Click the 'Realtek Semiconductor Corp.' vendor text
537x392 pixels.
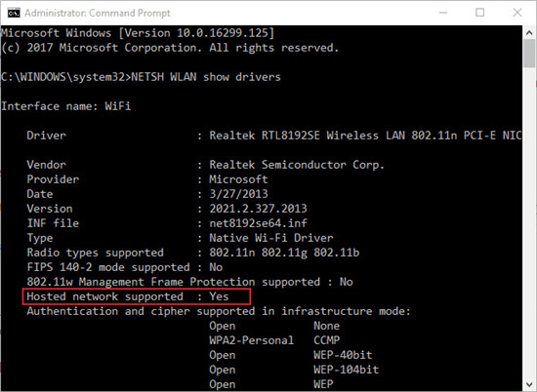coord(297,165)
